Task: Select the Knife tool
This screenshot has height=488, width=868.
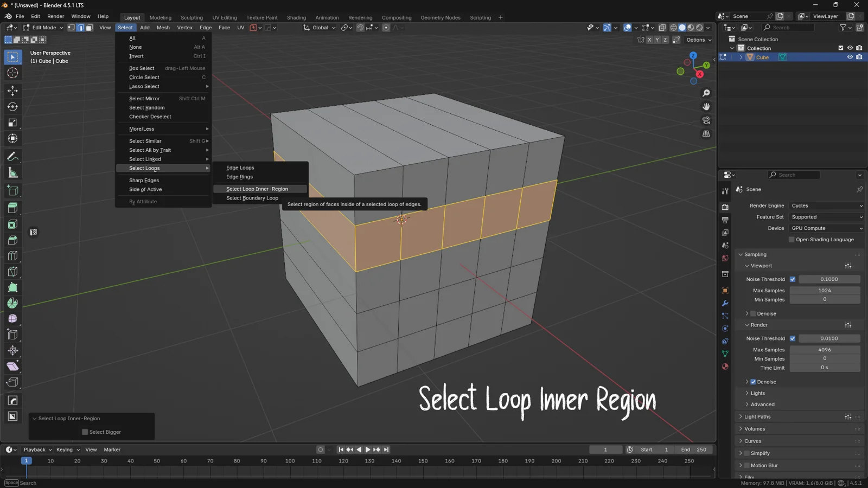Action: click(12, 272)
